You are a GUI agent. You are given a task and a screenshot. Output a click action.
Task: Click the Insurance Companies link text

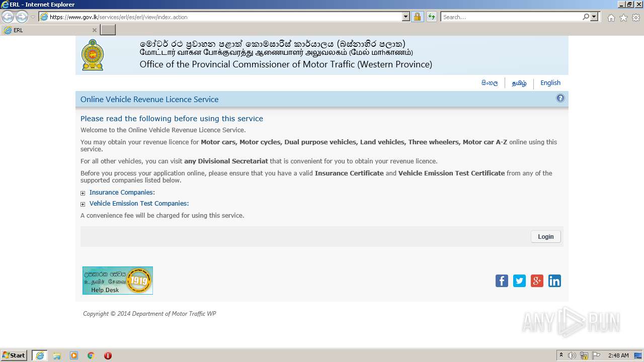122,193
